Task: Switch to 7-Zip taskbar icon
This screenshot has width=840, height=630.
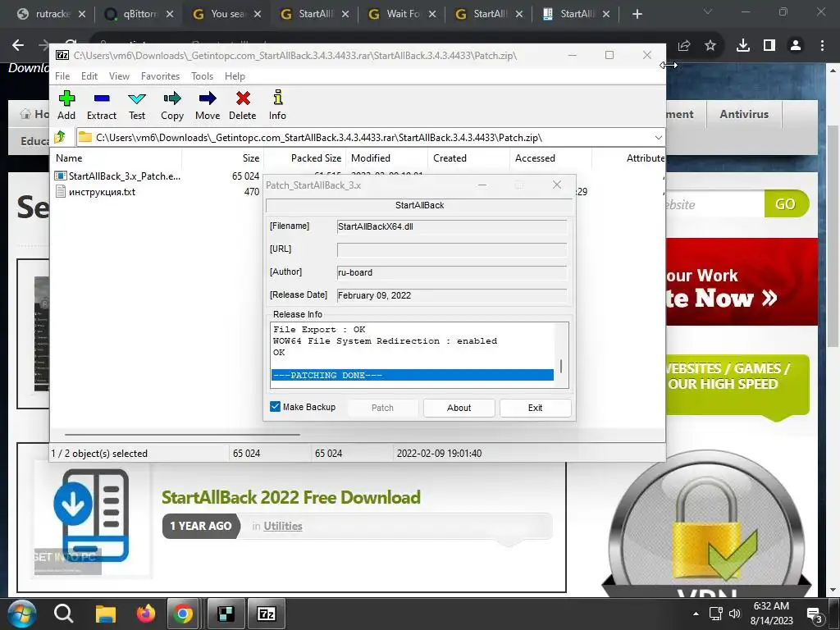Action: (x=267, y=614)
